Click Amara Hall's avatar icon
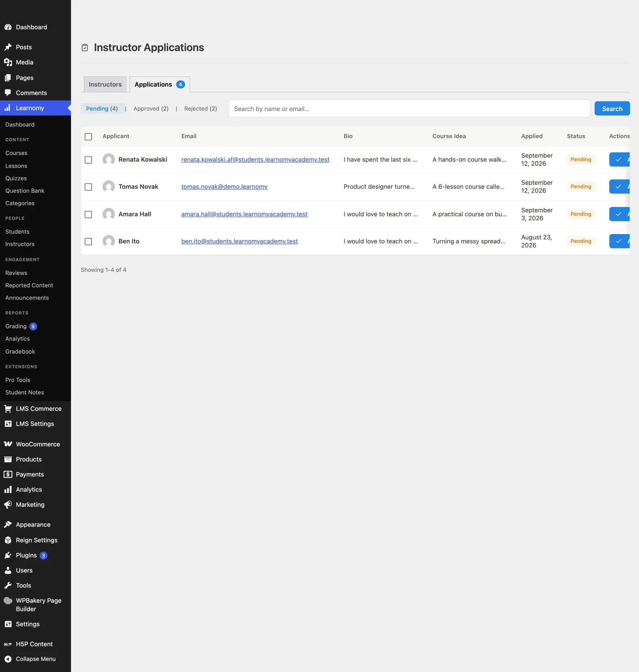This screenshot has width=639, height=672. pos(109,214)
